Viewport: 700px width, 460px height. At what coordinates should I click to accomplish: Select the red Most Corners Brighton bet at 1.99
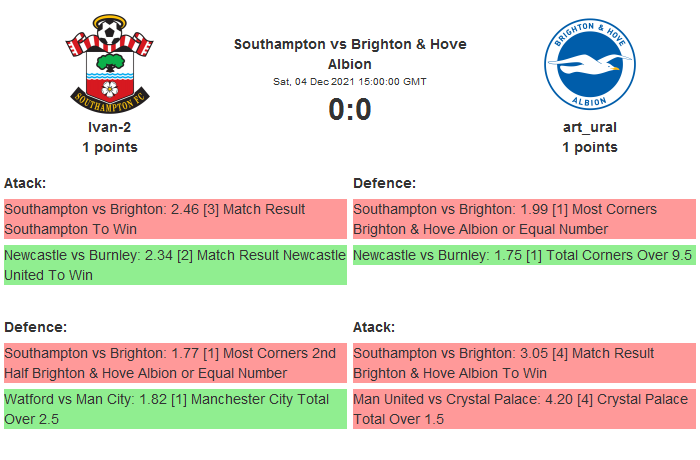(523, 219)
